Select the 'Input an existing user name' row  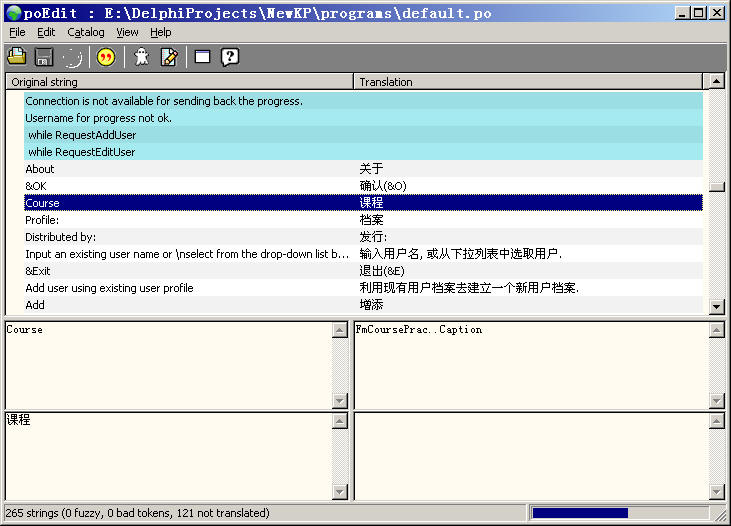tap(363, 254)
